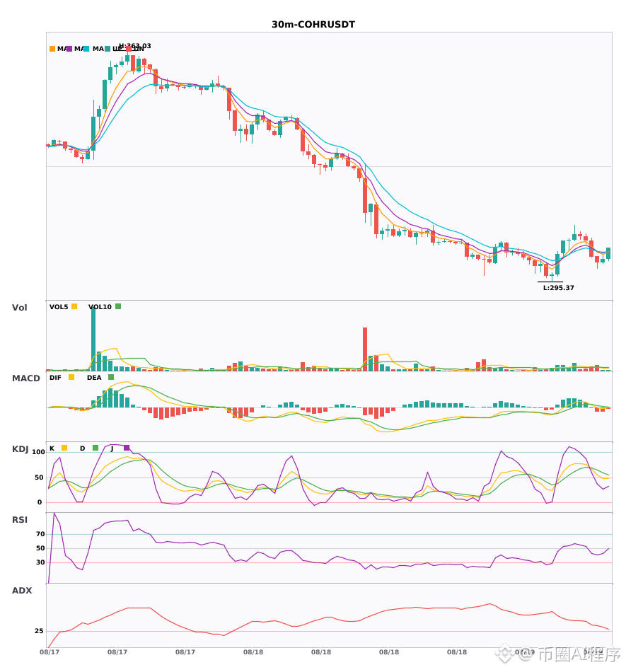Click the tall red volume bar
The width and height of the screenshot is (626, 672).
365,349
